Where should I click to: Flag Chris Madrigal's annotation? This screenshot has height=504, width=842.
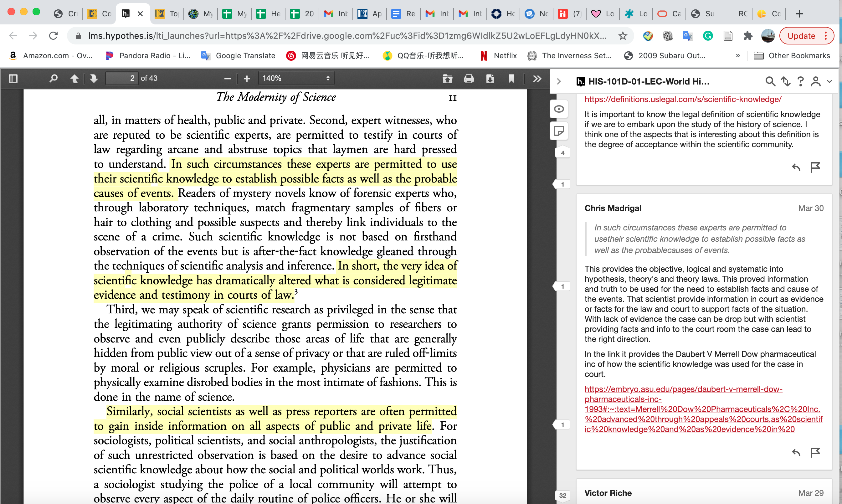pyautogui.click(x=815, y=452)
